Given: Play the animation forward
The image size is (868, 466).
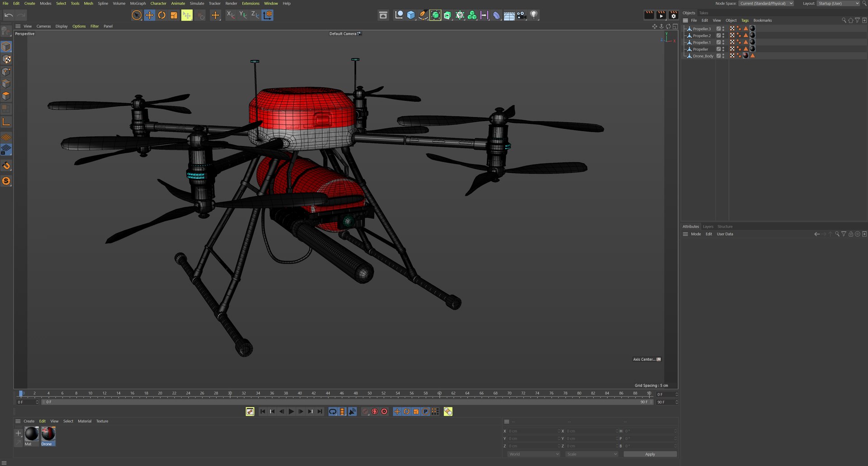Looking at the screenshot, I should tap(291, 411).
